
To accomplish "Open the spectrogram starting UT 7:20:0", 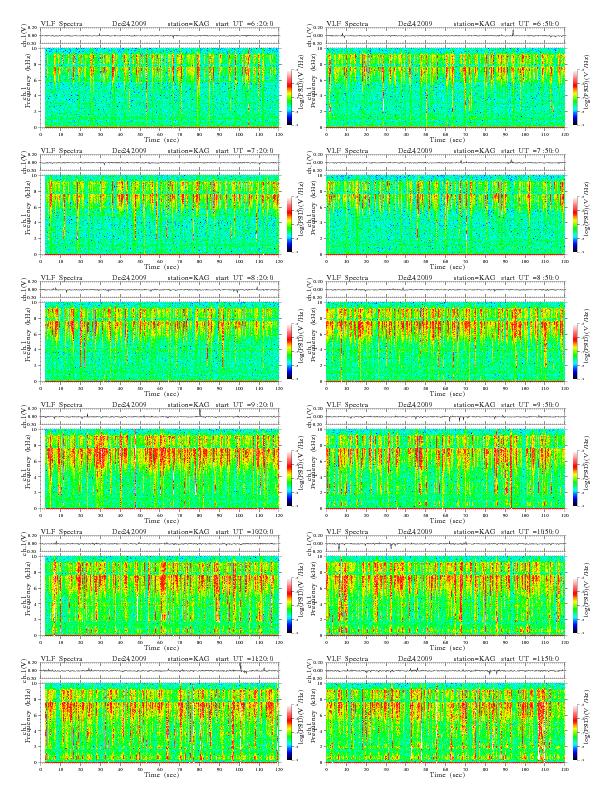I will pos(160,215).
